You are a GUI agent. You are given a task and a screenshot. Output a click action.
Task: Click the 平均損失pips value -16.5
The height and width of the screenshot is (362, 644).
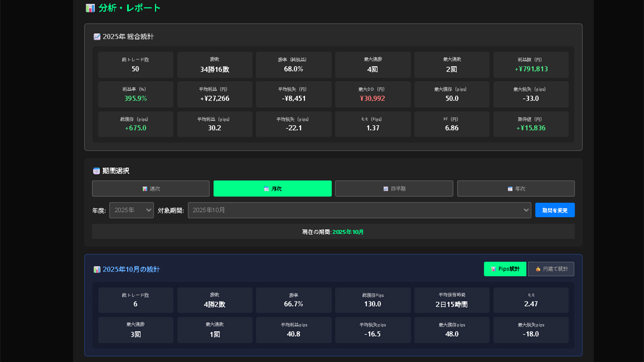click(x=372, y=334)
